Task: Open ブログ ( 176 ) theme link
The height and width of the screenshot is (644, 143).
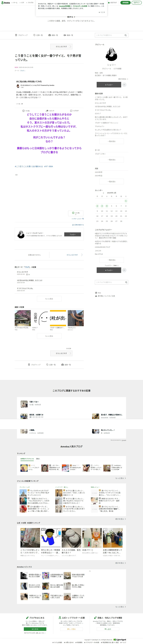Action: tap(100, 154)
